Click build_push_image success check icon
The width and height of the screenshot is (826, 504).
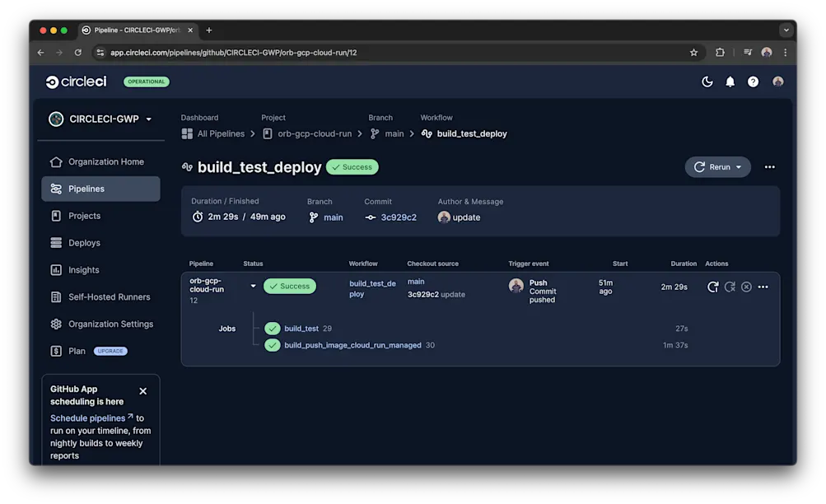[273, 346]
